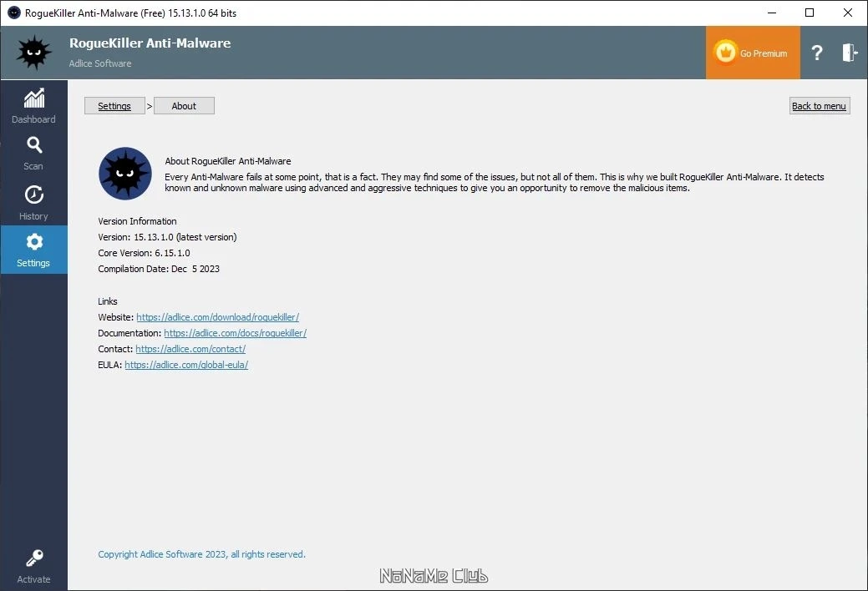Open the History clock icon
The height and width of the screenshot is (591, 868).
[x=34, y=194]
